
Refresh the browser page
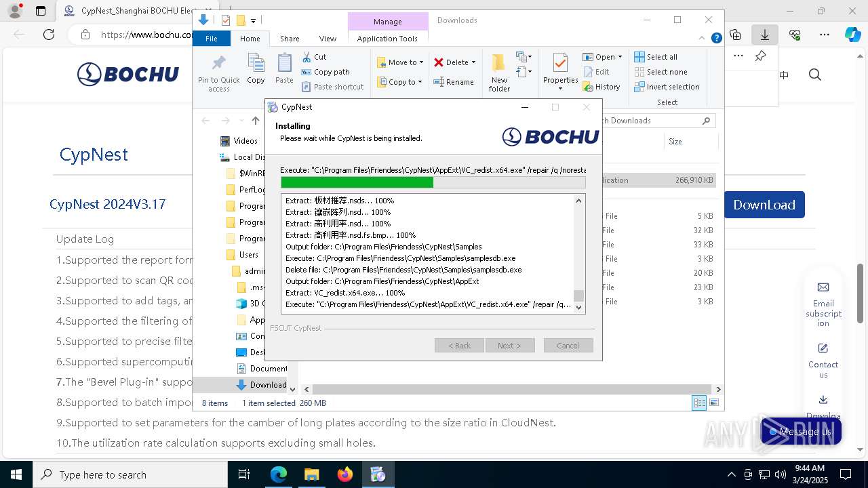click(48, 35)
